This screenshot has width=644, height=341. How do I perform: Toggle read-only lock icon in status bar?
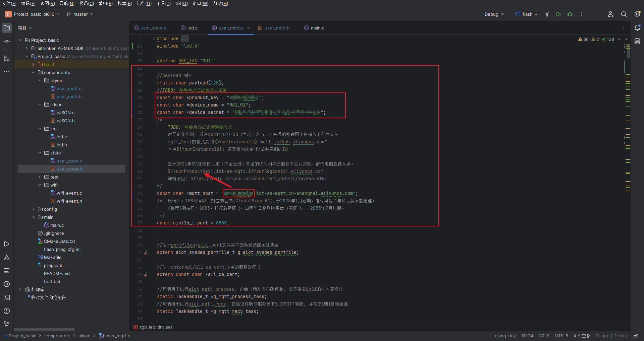636,336
